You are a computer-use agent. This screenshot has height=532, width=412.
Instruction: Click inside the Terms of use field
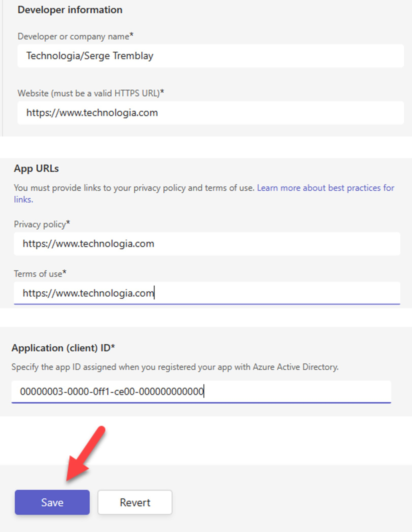click(207, 293)
